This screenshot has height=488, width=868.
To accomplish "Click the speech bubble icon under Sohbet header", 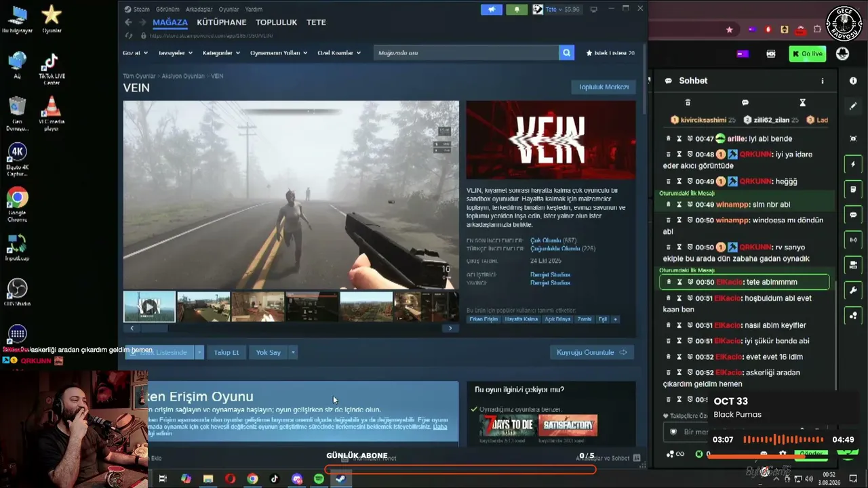I will click(x=745, y=102).
